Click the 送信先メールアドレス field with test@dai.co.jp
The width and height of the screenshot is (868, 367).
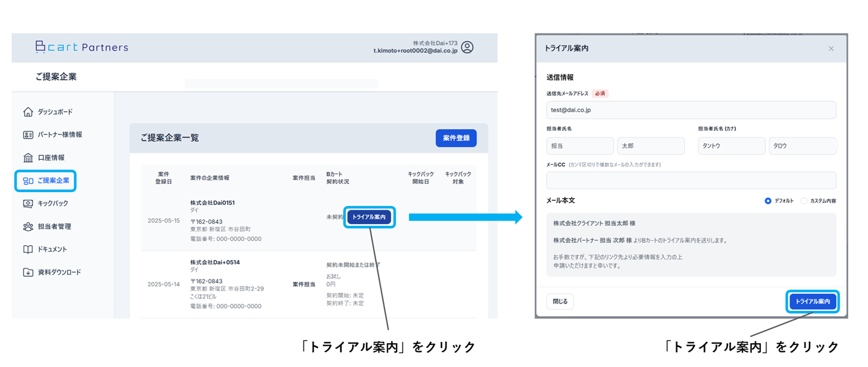click(691, 110)
